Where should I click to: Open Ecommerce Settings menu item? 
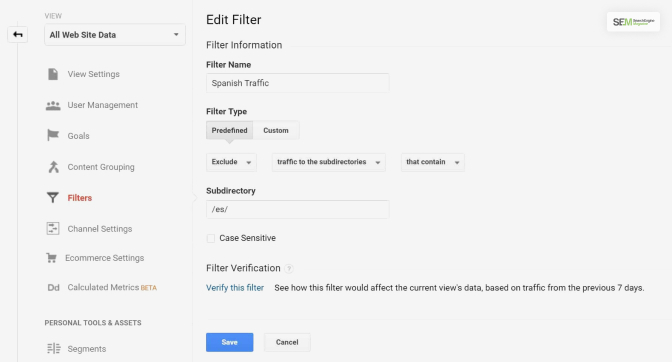(x=104, y=258)
